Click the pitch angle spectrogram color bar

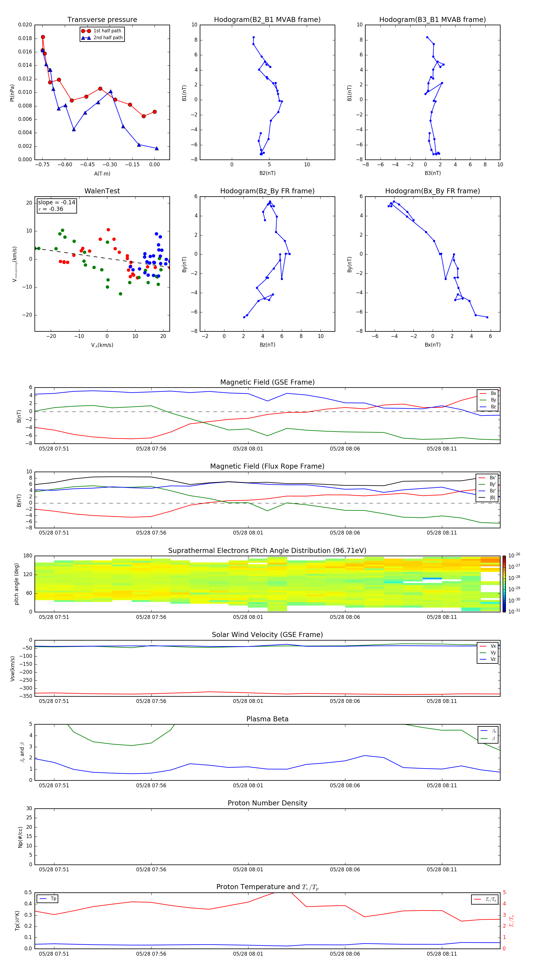(504, 584)
